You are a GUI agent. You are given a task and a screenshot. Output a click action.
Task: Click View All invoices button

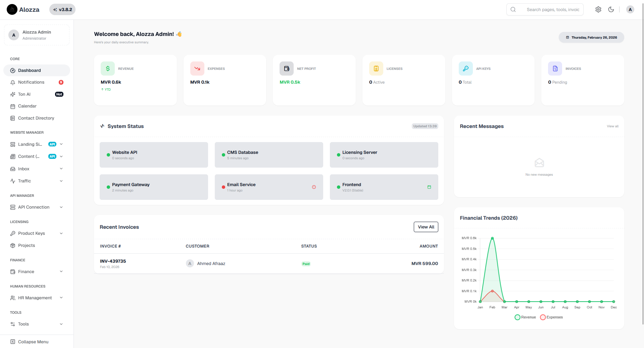(426, 227)
